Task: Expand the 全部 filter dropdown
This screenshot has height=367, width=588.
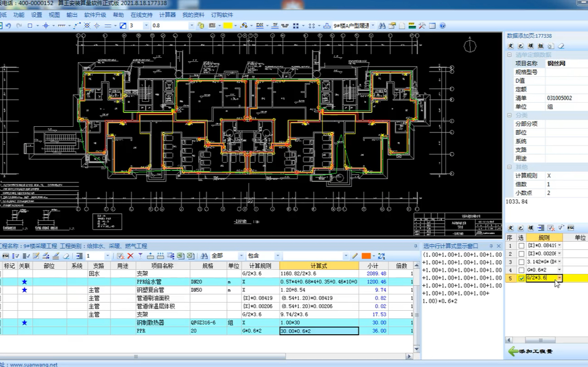Action: [x=241, y=256]
